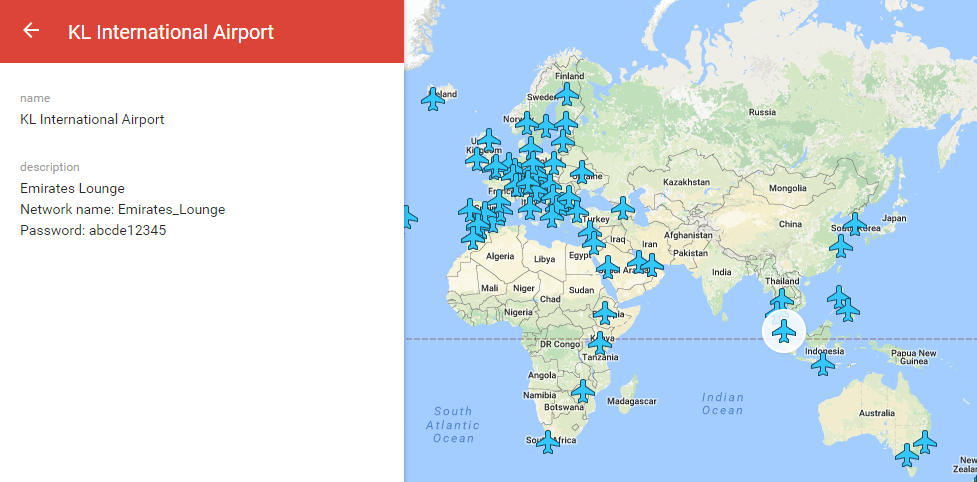Click the Network name: Emirates_Lounge line
Image resolution: width=977 pixels, height=482 pixels.
[x=122, y=209]
